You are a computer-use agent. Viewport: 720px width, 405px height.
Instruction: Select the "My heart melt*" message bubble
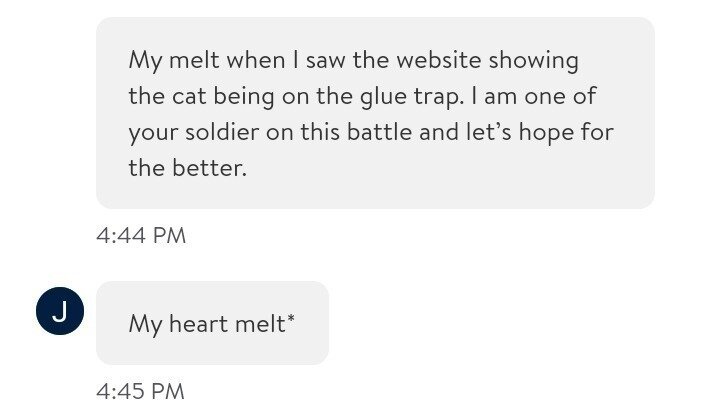212,324
